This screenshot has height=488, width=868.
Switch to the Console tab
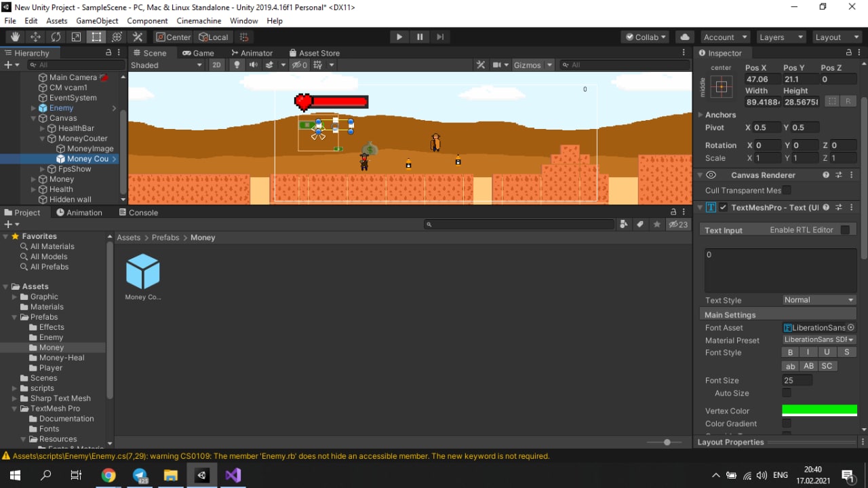[138, 212]
